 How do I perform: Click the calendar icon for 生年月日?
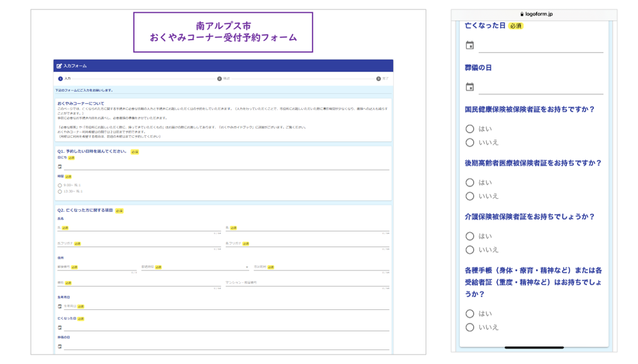click(x=59, y=306)
